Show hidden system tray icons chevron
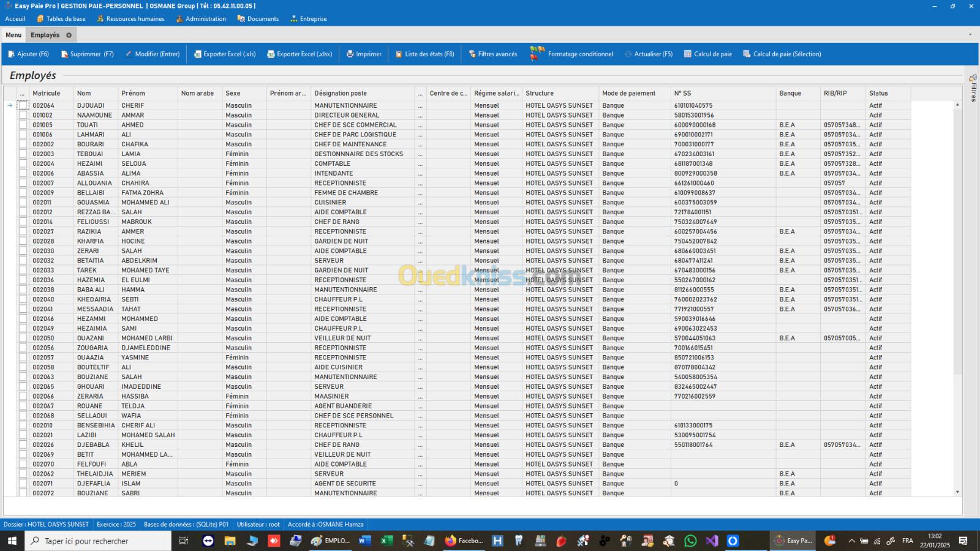 click(851, 541)
